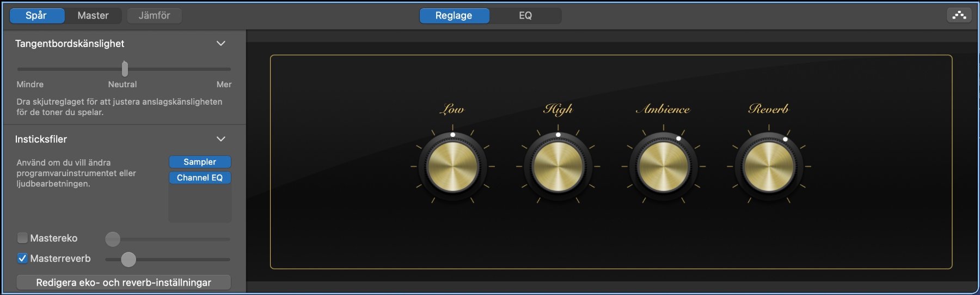The image size is (980, 295).
Task: Select the Spår tab
Action: coord(36,15)
